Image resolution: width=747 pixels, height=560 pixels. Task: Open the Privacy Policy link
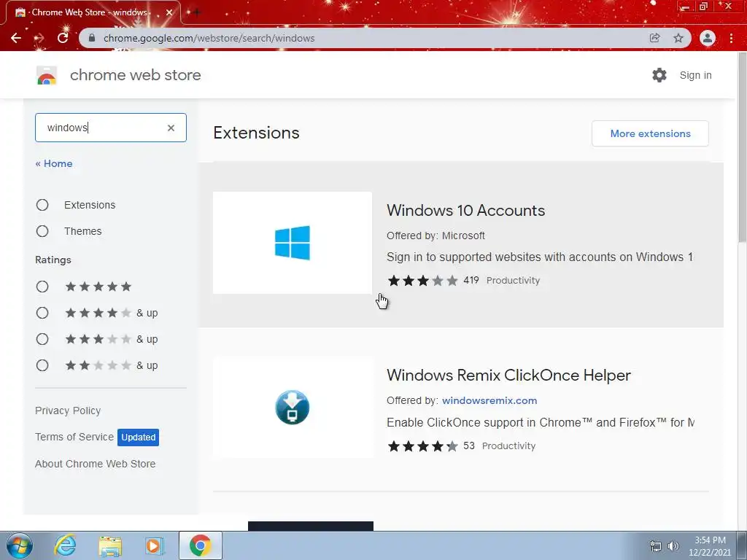[x=68, y=411]
